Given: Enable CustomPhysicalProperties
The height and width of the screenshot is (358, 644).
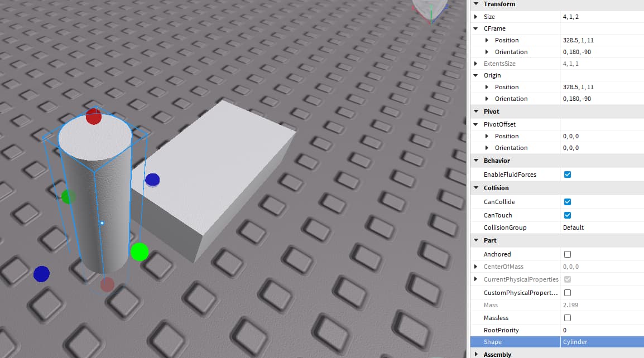Looking at the screenshot, I should click(568, 292).
